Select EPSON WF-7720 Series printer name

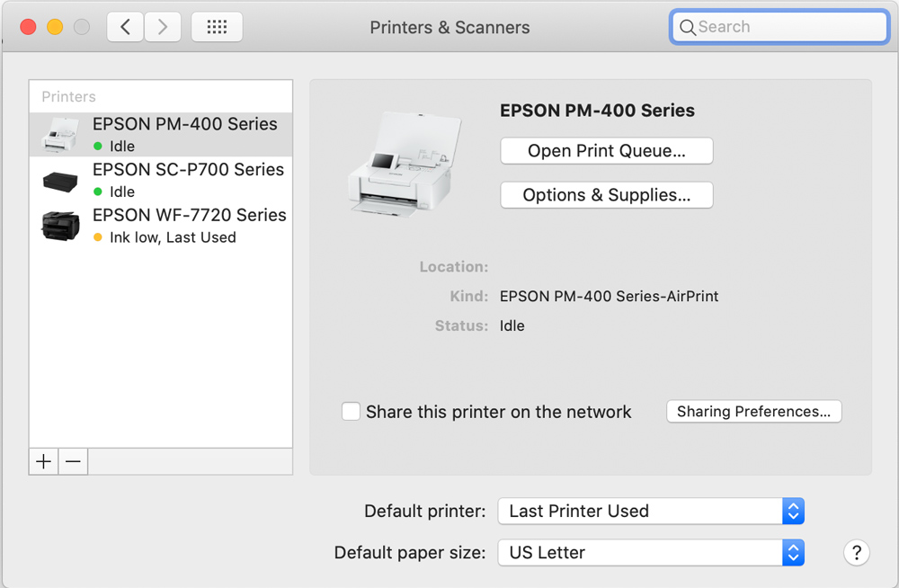(189, 216)
